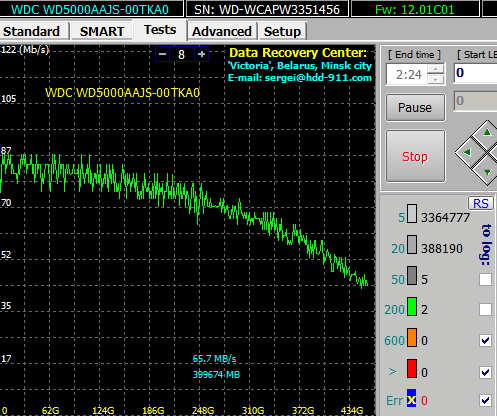Uncheck the Err log checkbox

(x=485, y=400)
